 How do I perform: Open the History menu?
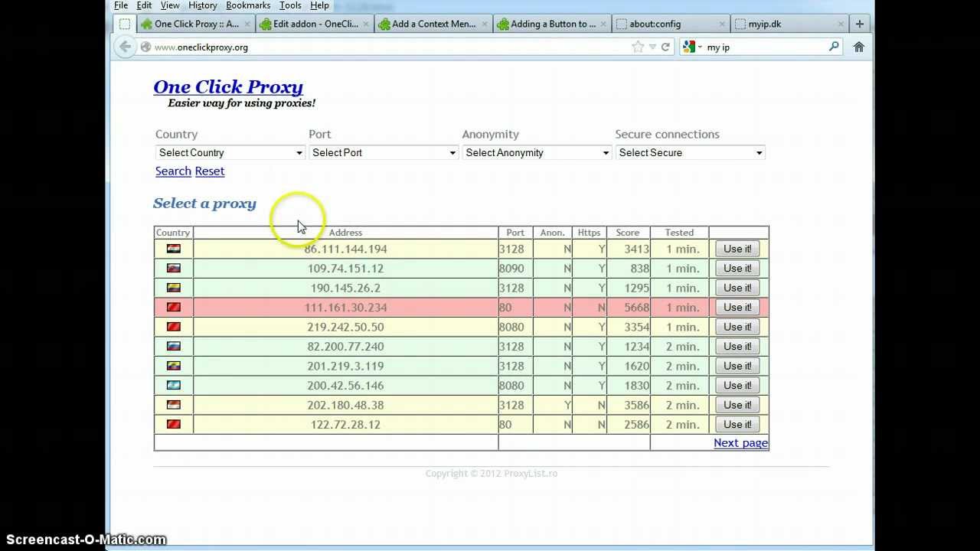click(202, 5)
